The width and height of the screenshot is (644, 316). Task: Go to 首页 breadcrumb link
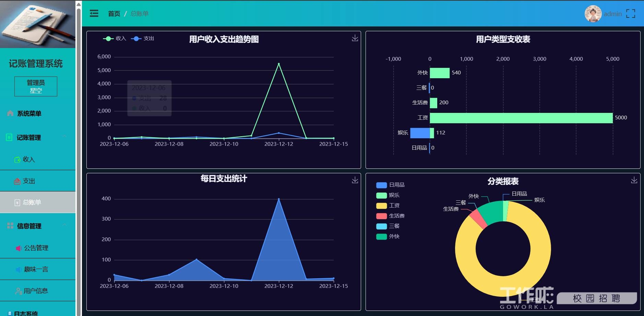[114, 14]
